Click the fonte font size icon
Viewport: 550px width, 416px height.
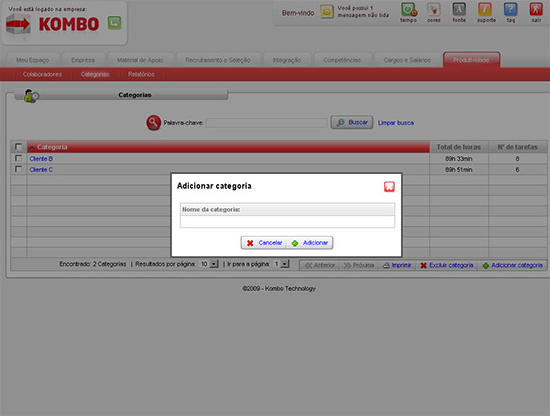click(x=459, y=9)
